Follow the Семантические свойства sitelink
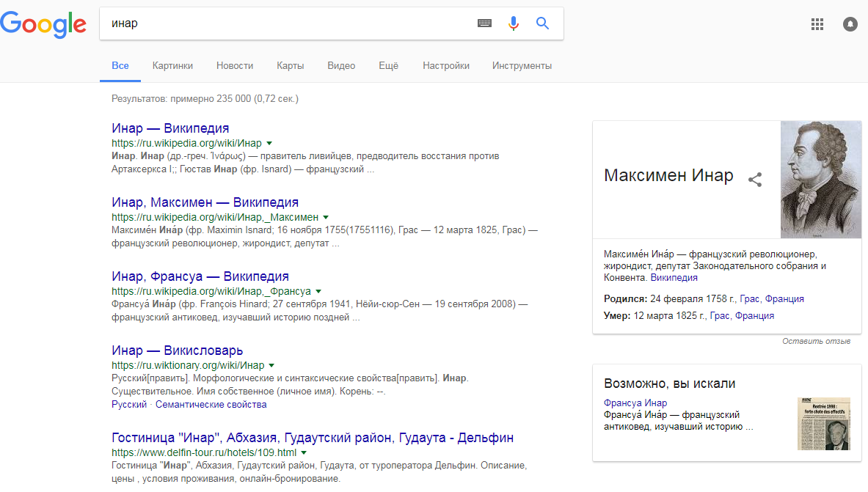Viewport: 868px width, 492px height. 211,405
